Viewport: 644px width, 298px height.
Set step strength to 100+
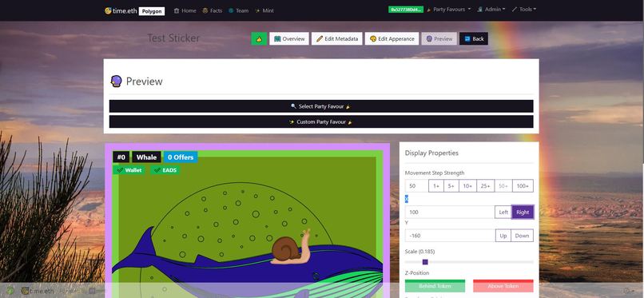tap(523, 186)
